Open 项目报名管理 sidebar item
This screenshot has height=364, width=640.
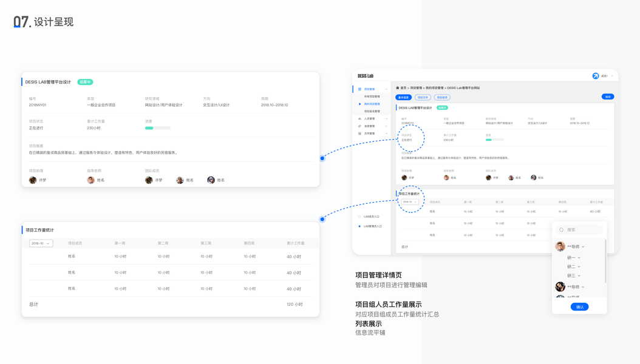pos(372,111)
